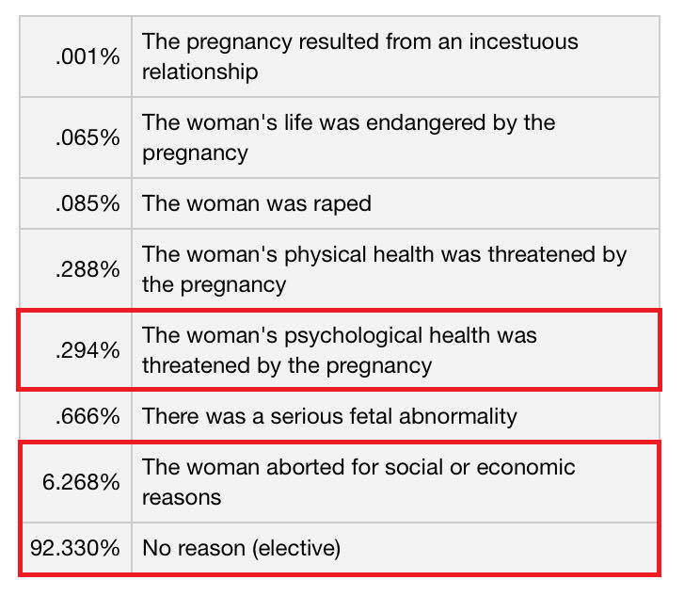Viewport: 700px width, 612px height.
Task: Click the .085% percentage cell
Action: coord(76,203)
